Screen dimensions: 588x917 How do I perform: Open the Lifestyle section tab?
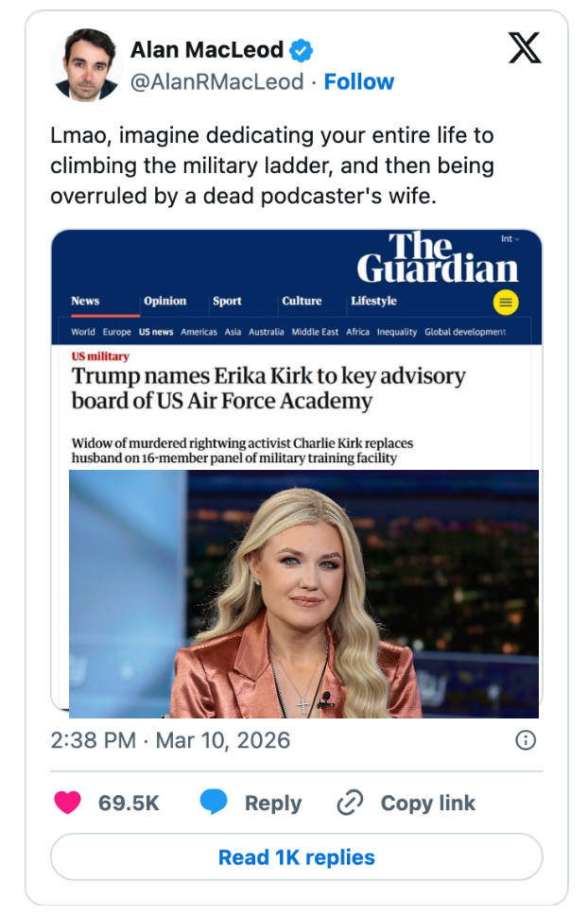point(373,301)
